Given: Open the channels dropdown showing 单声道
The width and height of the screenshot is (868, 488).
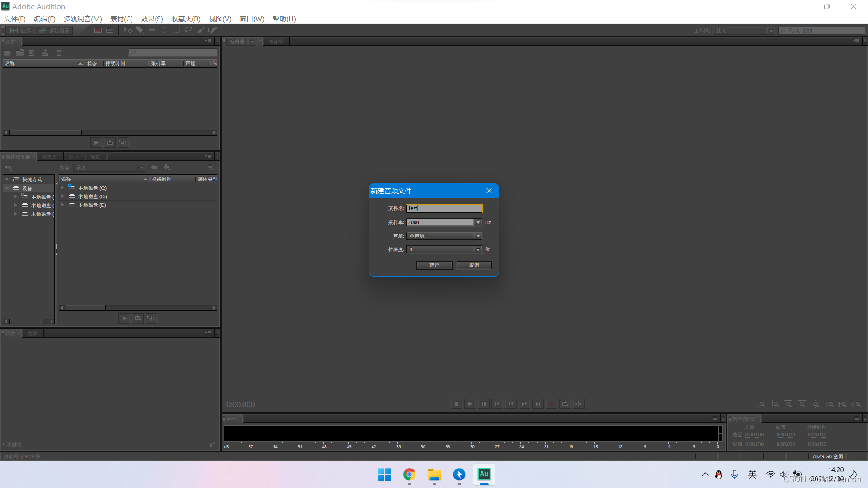Looking at the screenshot, I should [444, 236].
